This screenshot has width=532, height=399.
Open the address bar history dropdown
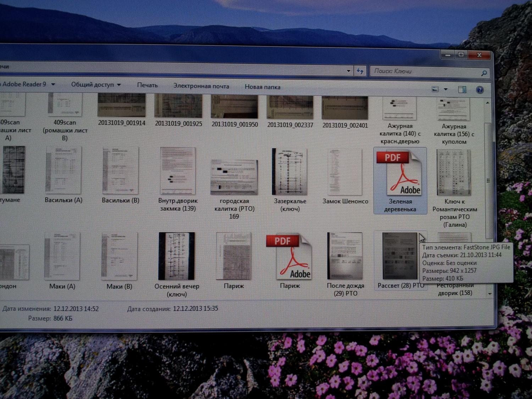coord(348,71)
